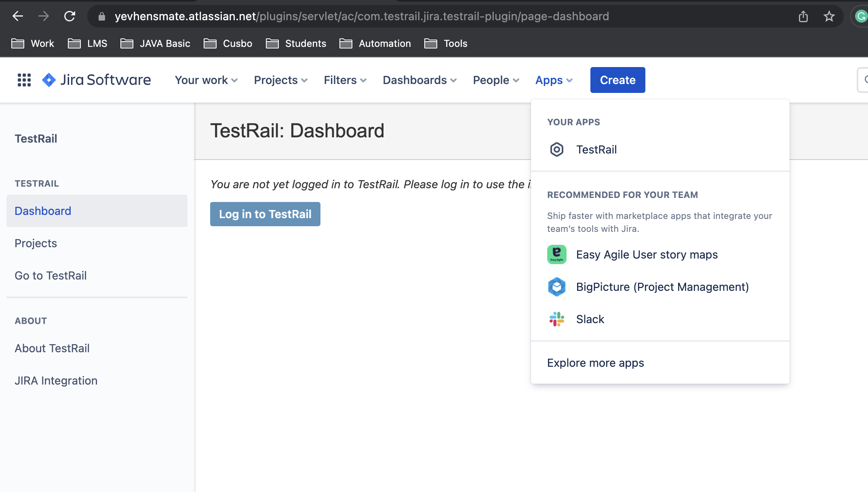This screenshot has width=868, height=492.
Task: Select BigPicture (Project Management)
Action: point(660,287)
